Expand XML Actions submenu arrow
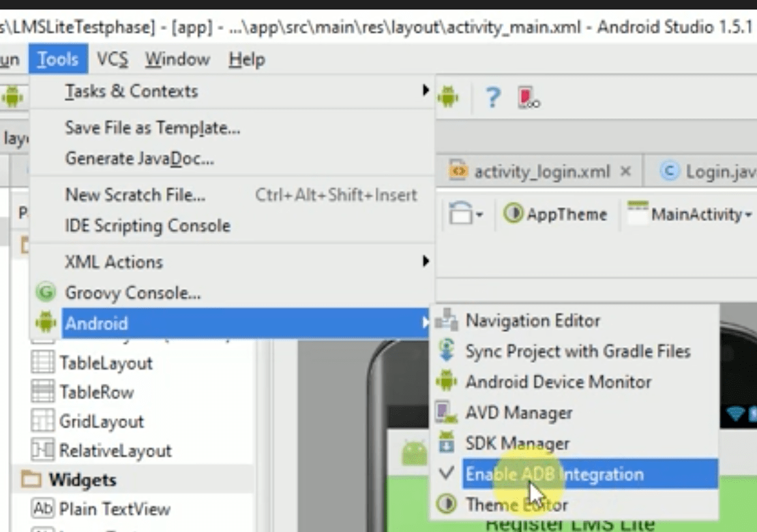The height and width of the screenshot is (532, 757). pos(425,261)
